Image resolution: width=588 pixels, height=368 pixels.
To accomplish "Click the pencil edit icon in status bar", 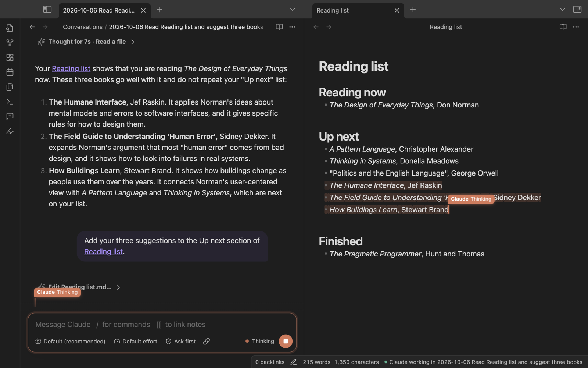I will click(293, 362).
